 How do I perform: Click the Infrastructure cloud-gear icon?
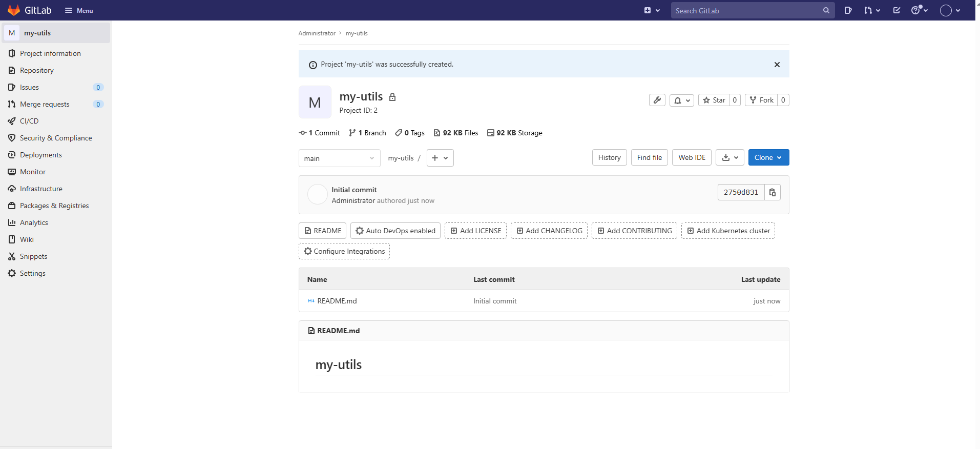[12, 189]
